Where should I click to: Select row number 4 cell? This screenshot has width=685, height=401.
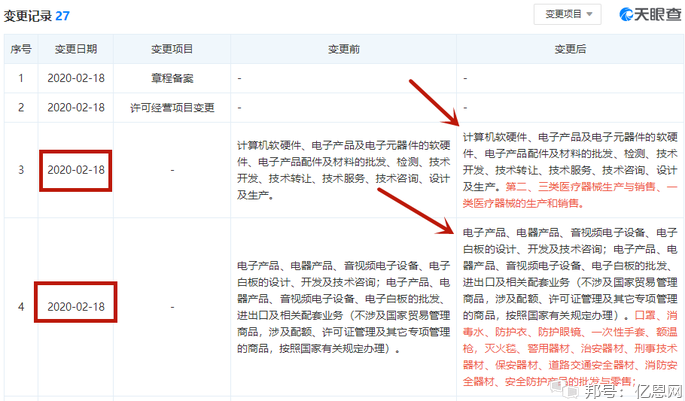(21, 307)
